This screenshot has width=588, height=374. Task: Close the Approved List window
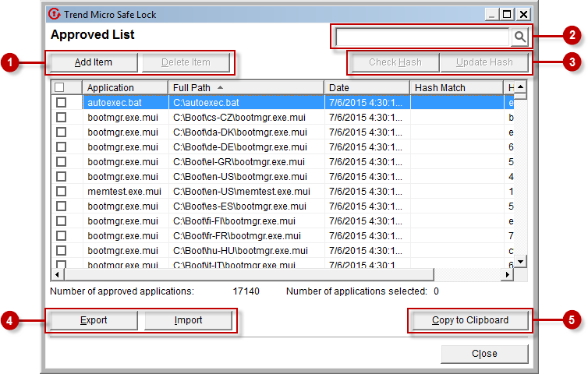pyautogui.click(x=484, y=354)
